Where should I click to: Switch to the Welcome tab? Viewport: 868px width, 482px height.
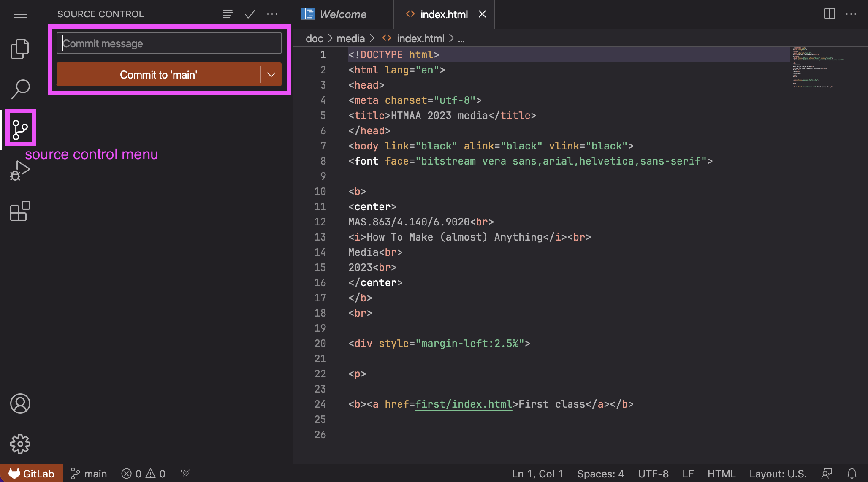[x=343, y=14]
